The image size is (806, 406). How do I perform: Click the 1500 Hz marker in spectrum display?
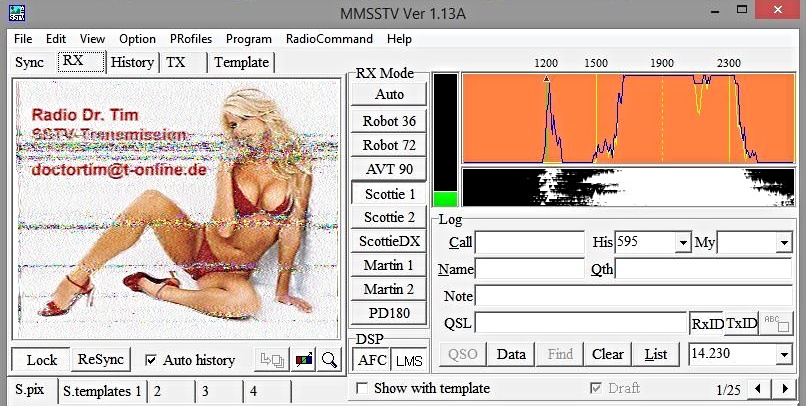pyautogui.click(x=595, y=63)
